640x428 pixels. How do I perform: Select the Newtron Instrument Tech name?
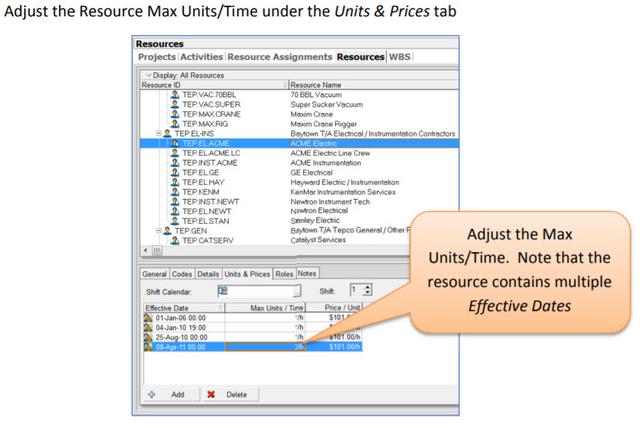330,202
